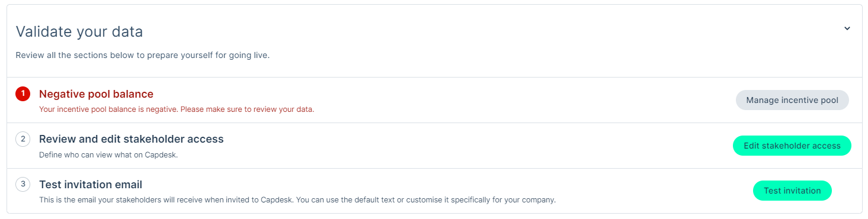Collapse the Validate your data section chevron
Screen dimensions: 868x219
(x=847, y=28)
